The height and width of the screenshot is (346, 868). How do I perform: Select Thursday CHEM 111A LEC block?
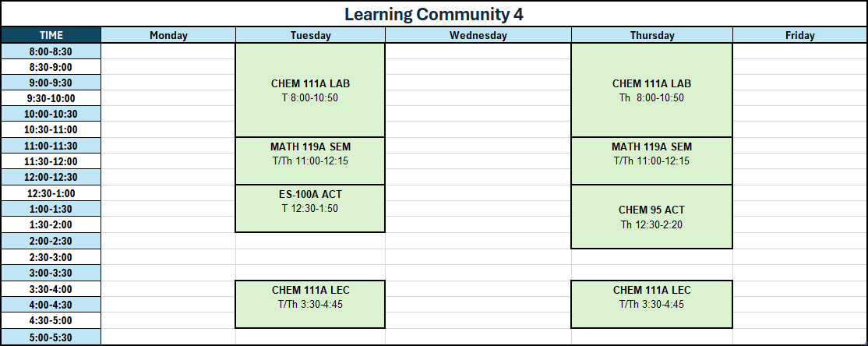[x=652, y=304]
